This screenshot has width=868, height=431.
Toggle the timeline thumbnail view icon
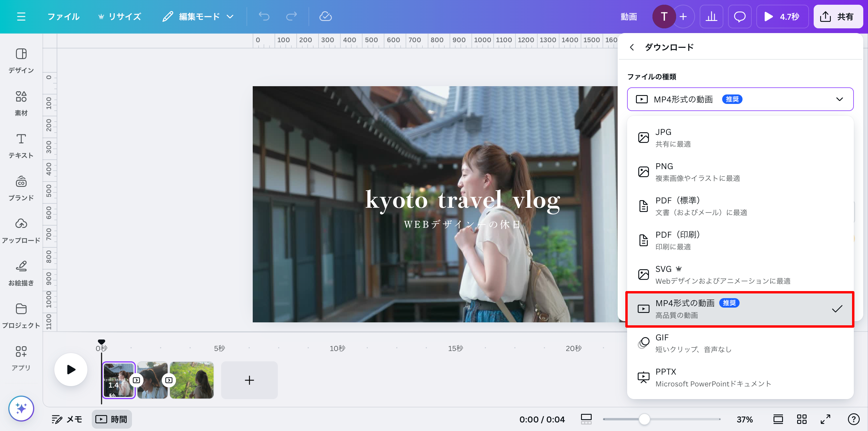click(586, 419)
